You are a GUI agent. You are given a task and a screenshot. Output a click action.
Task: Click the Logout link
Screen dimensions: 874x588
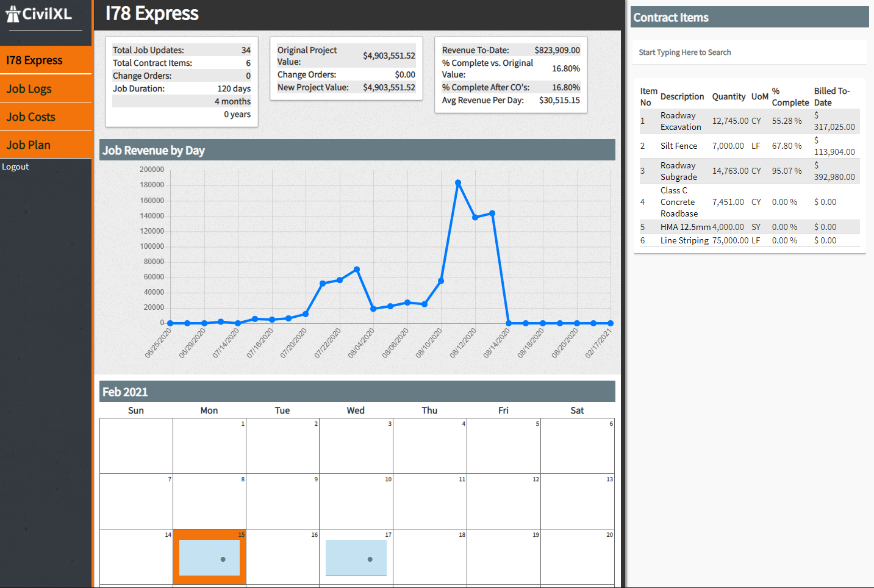(x=15, y=167)
